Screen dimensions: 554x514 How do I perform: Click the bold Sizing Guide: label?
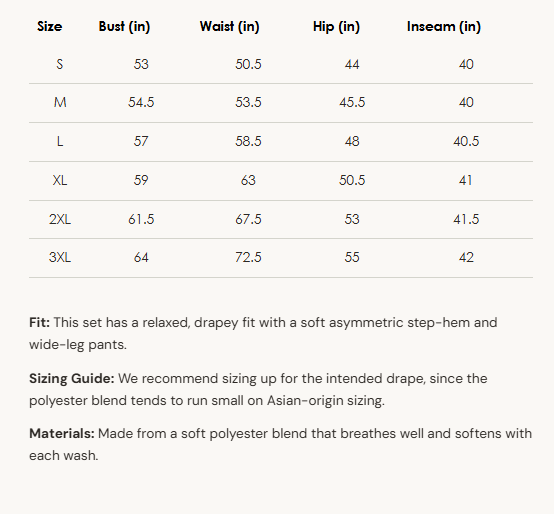(72, 379)
